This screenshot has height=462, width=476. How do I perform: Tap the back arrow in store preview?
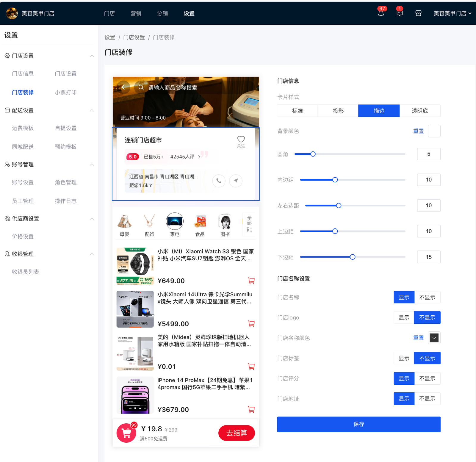[x=123, y=87]
